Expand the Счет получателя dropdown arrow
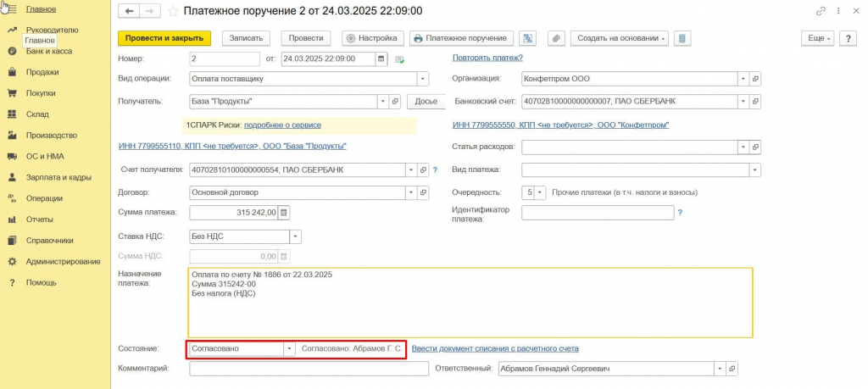Screen dimensions: 868x389 click(x=412, y=169)
